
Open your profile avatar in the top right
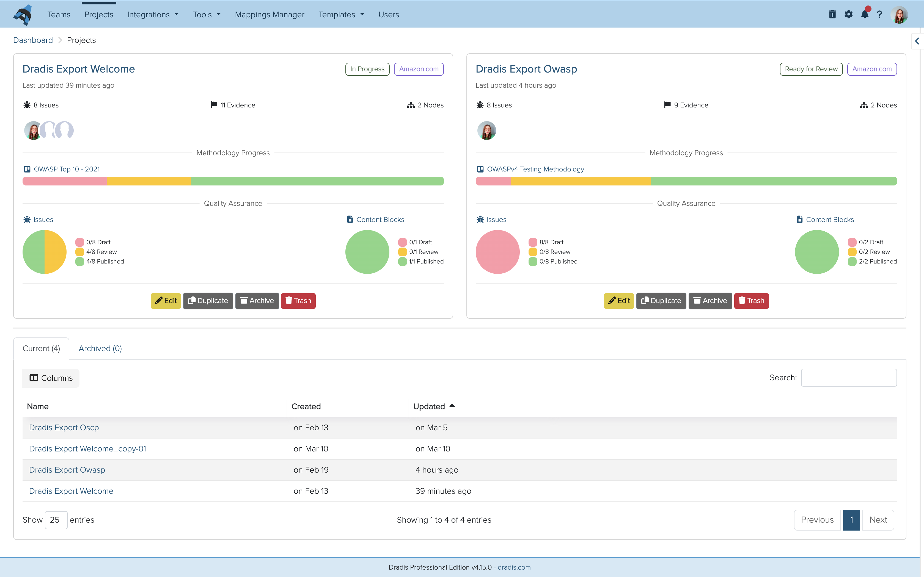tap(900, 14)
